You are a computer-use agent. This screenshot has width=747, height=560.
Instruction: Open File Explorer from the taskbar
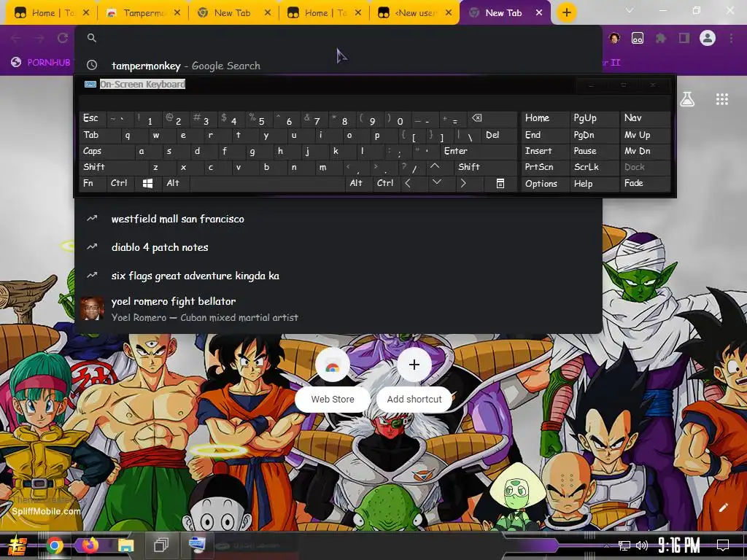tap(125, 545)
